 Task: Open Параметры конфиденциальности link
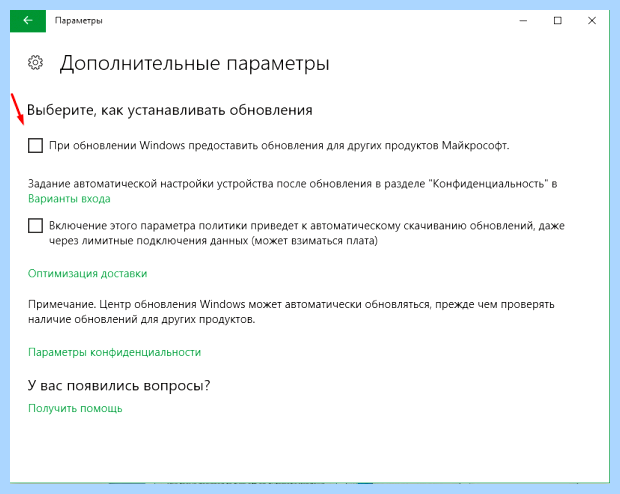[x=114, y=352]
